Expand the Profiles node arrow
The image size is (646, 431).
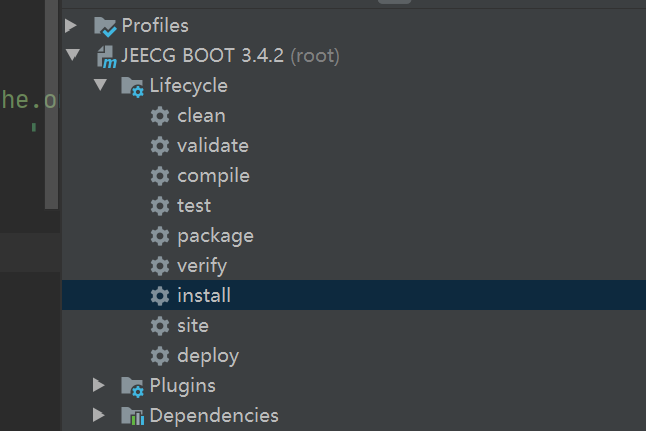pyautogui.click(x=71, y=26)
